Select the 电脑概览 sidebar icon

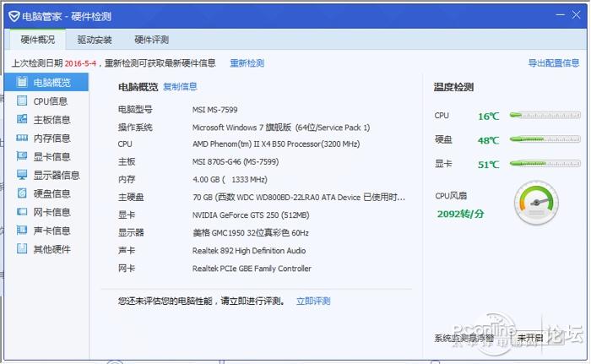(x=22, y=82)
